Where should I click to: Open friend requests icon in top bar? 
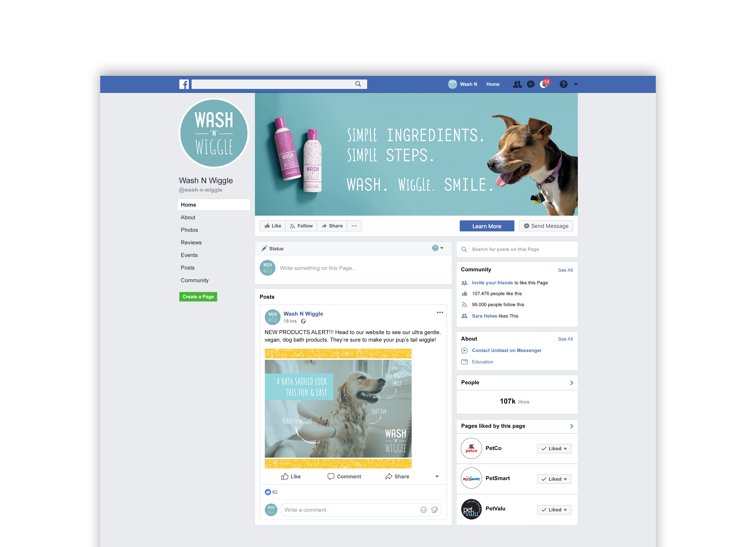517,84
